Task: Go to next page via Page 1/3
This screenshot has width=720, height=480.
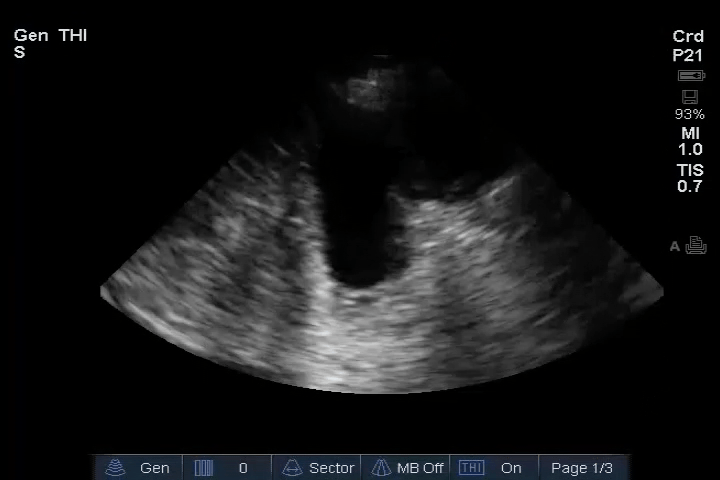Action: [x=582, y=468]
